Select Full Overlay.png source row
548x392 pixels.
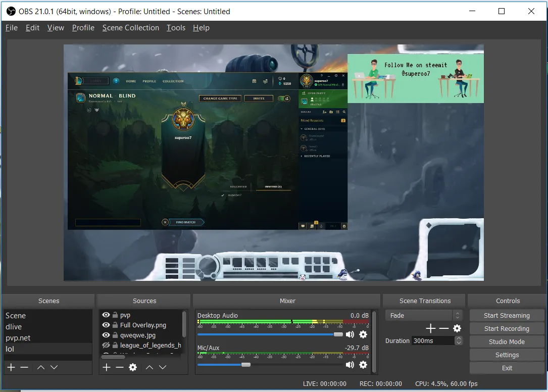(x=141, y=325)
